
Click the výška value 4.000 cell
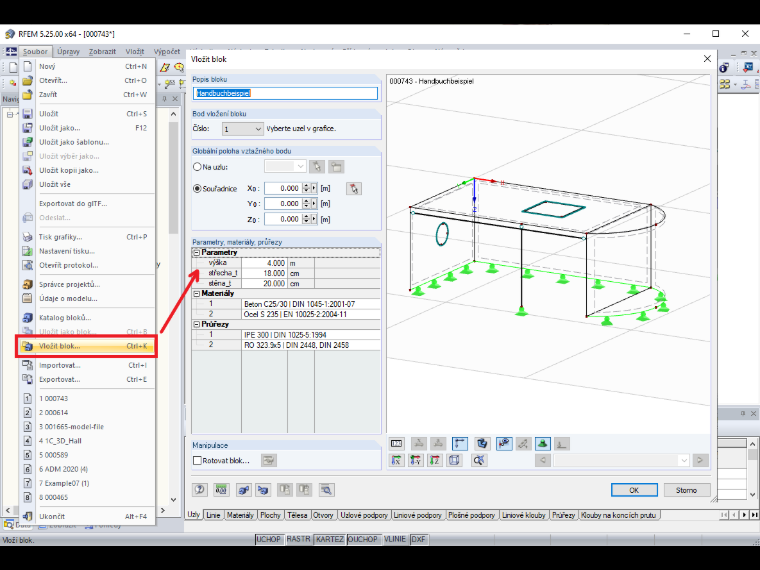coord(264,263)
